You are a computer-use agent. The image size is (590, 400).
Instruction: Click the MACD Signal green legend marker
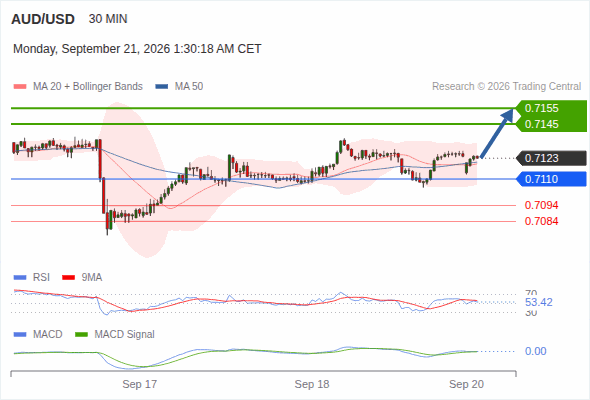point(81,334)
